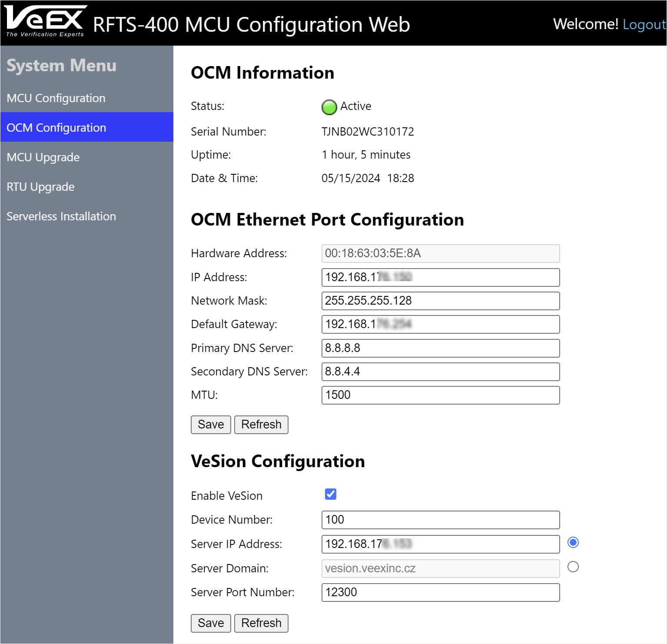Focus the VeSion Server IP Address field
Screen dimensions: 667x644
click(x=441, y=544)
